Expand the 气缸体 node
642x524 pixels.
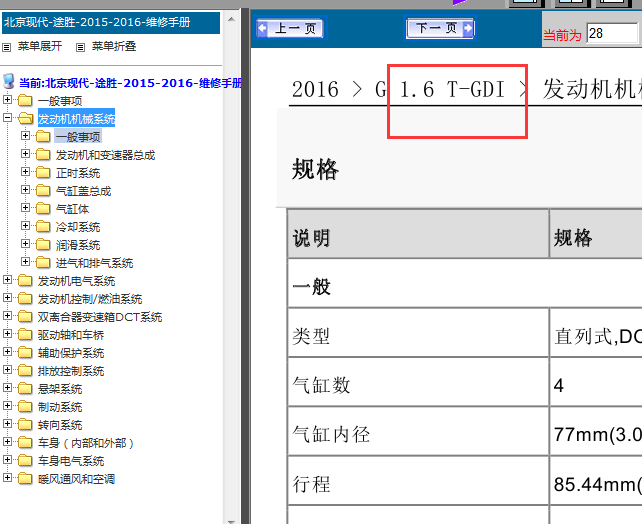coord(25,208)
